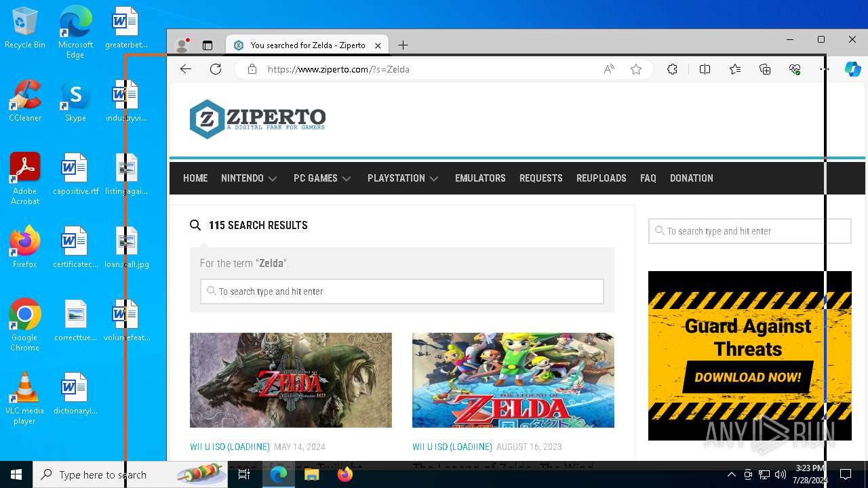
Task: Select the dictionaryl... Word document
Action: click(75, 394)
